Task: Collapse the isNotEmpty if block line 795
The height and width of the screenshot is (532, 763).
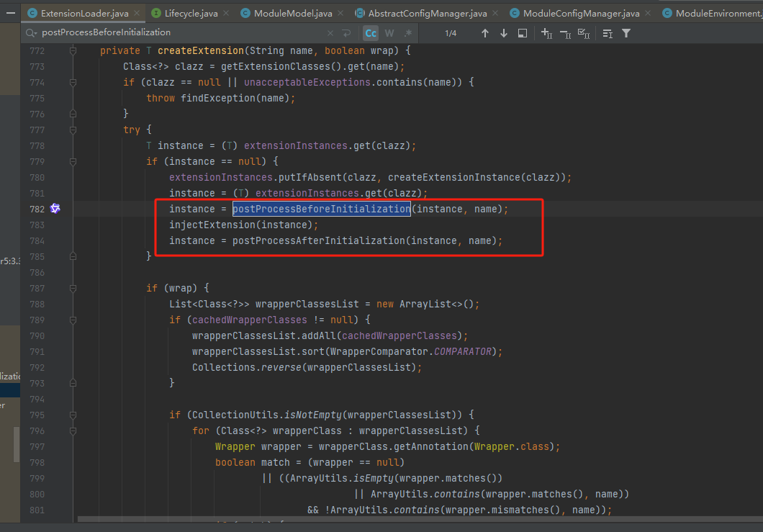Action: coord(73,415)
